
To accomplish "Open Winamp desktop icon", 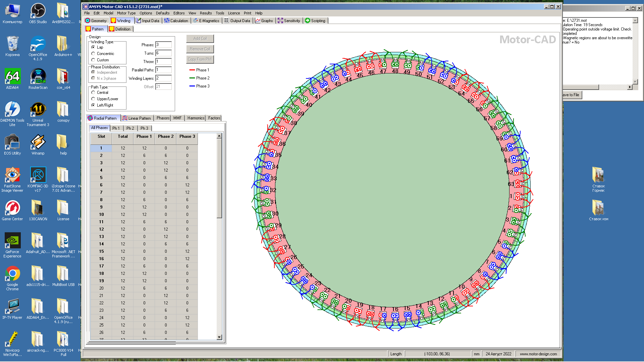I will [38, 145].
